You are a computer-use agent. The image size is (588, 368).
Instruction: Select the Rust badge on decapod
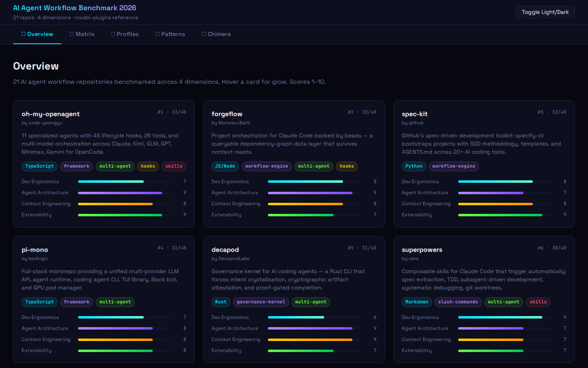220,302
